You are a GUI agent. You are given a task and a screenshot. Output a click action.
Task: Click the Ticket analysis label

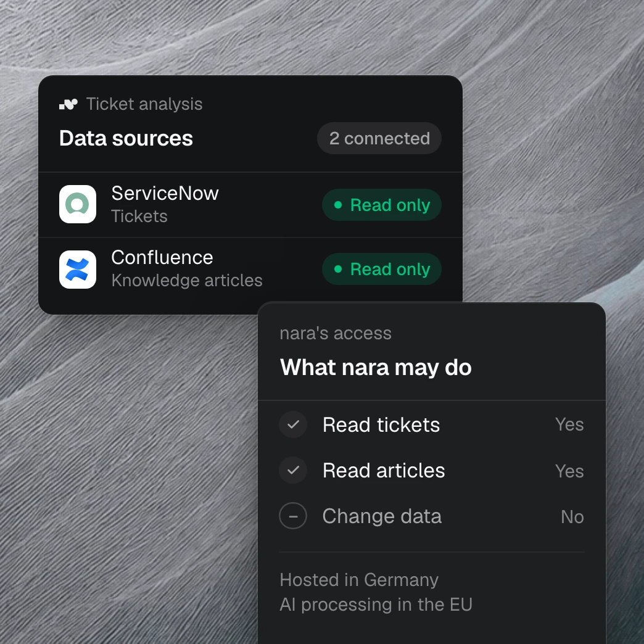pyautogui.click(x=144, y=104)
